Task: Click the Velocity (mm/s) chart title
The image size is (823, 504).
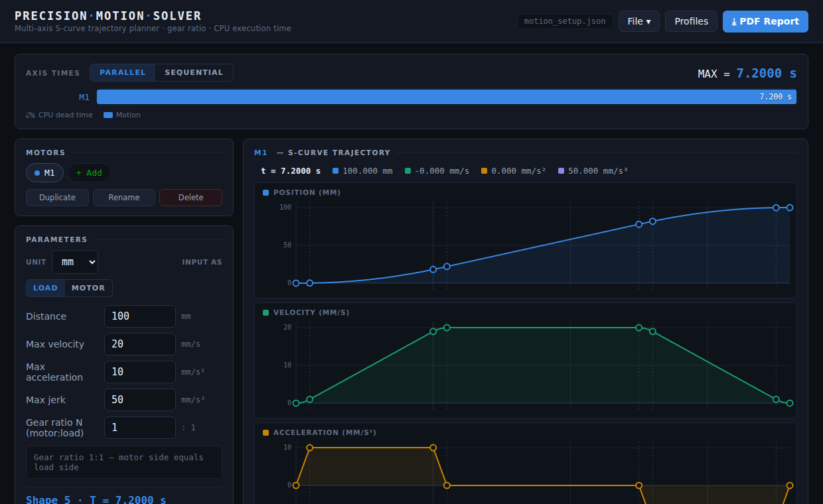Action: [311, 312]
